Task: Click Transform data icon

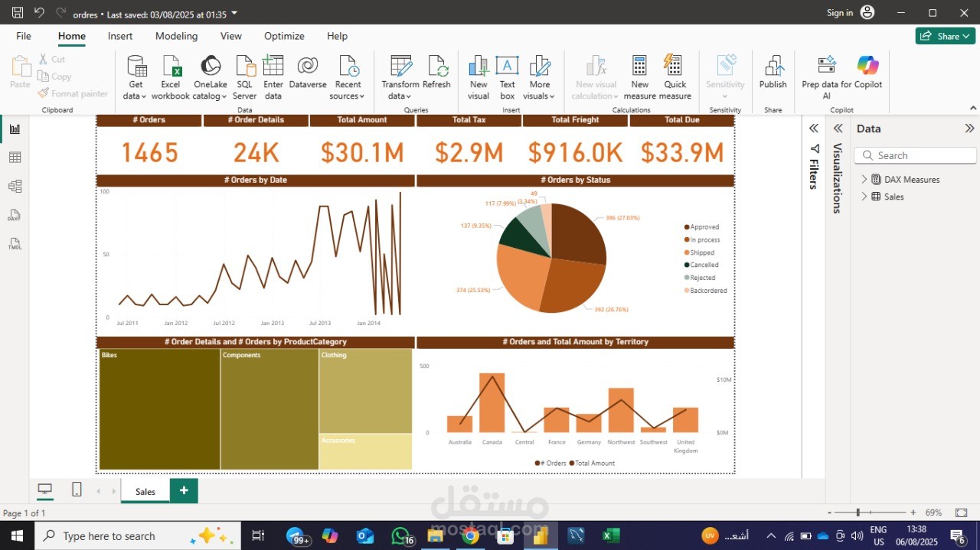Action: coord(400,67)
